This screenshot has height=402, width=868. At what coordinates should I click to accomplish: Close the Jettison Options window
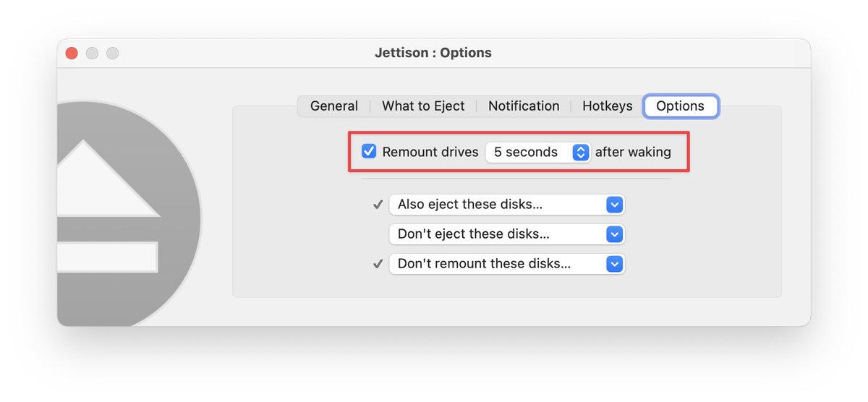point(72,53)
